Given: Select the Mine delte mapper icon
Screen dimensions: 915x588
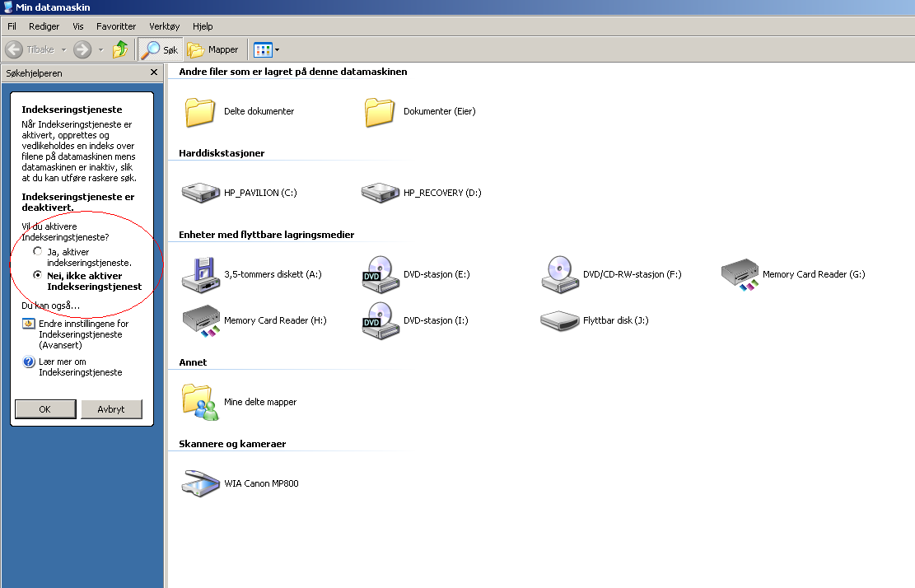Looking at the screenshot, I should (200, 402).
